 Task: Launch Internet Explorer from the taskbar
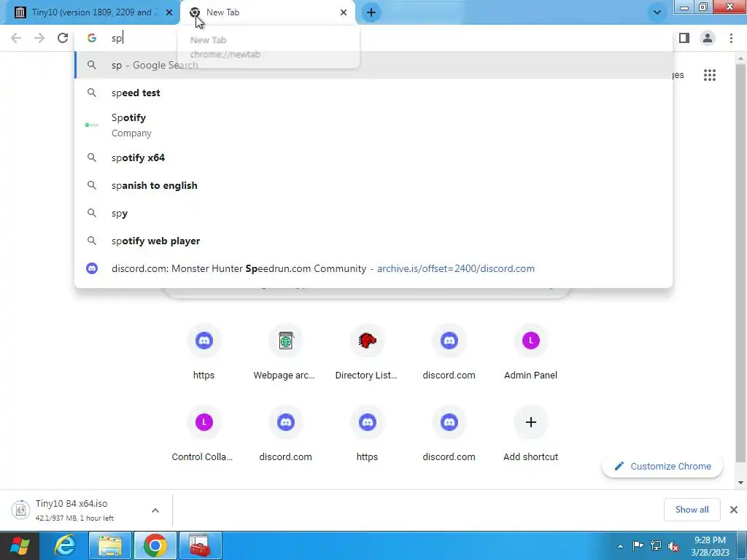(65, 545)
